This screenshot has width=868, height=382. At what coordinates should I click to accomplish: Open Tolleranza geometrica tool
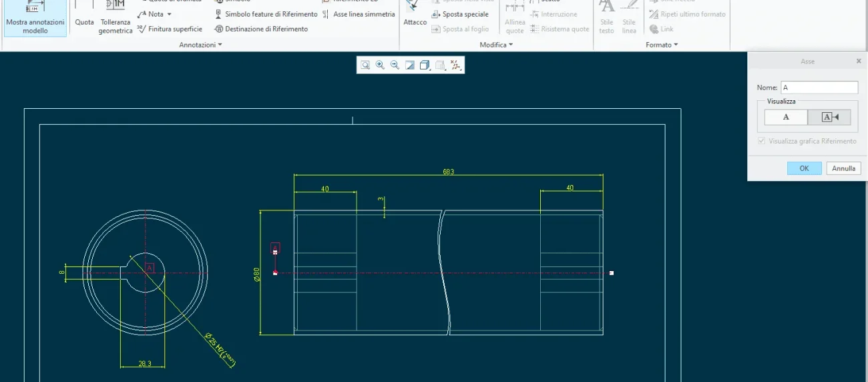tap(116, 18)
